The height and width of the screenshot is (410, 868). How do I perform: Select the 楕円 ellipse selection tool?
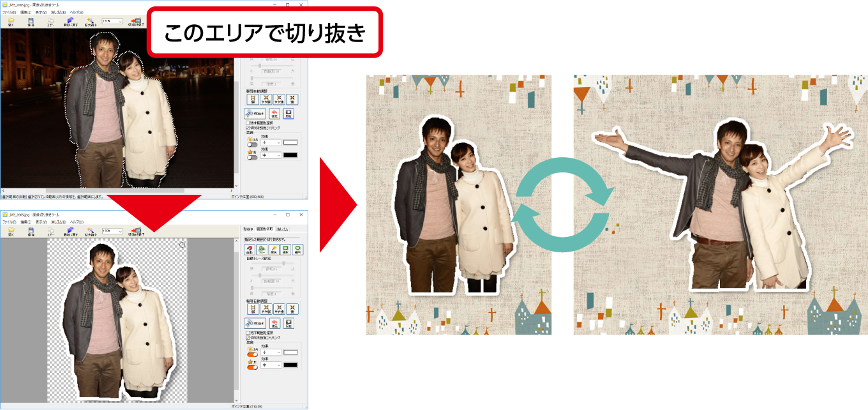point(297,250)
